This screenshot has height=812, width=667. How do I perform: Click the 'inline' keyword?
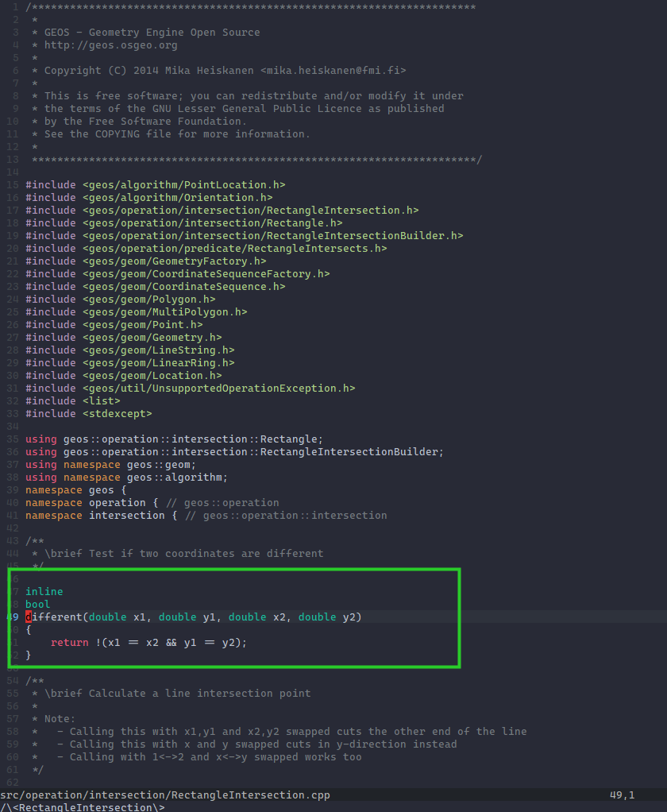[44, 591]
